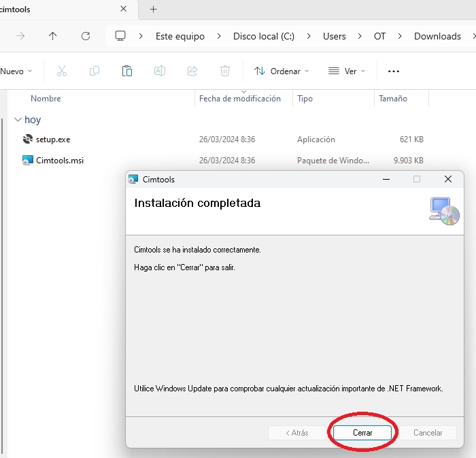Expand chevron after Este equipo
476x458 pixels.
pyautogui.click(x=219, y=36)
